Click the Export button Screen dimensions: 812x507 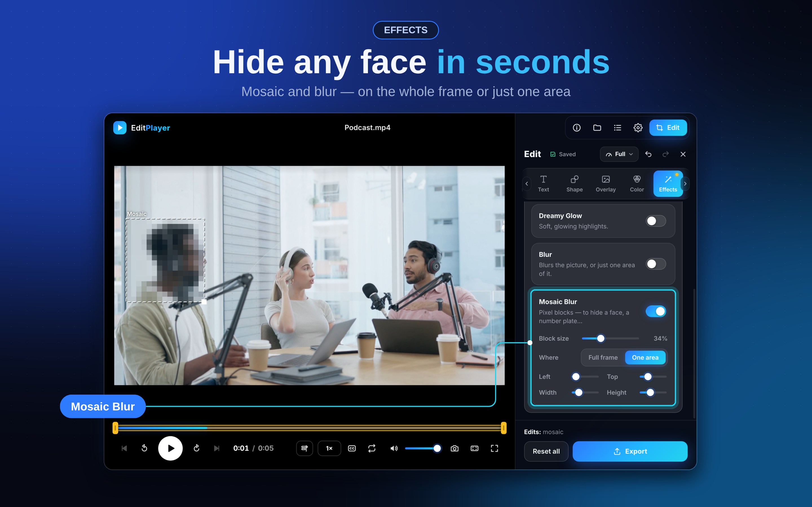pyautogui.click(x=630, y=451)
